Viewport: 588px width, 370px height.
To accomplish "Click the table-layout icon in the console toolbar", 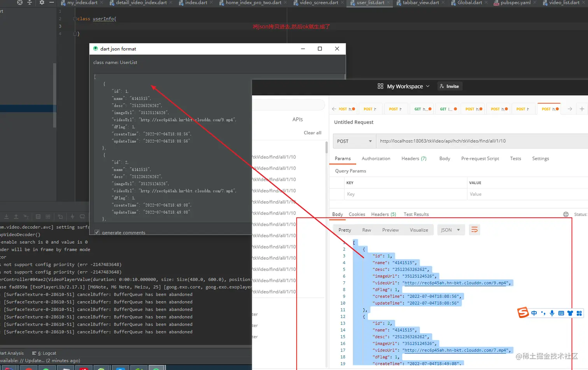I will [x=38, y=216].
